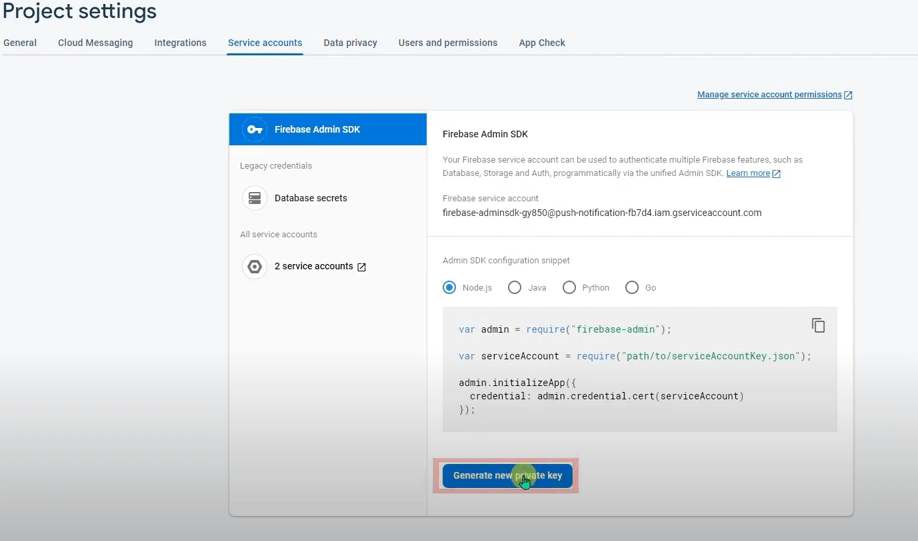Click the firebase-adminsdk service account email
The height and width of the screenshot is (541, 918).
tap(602, 213)
